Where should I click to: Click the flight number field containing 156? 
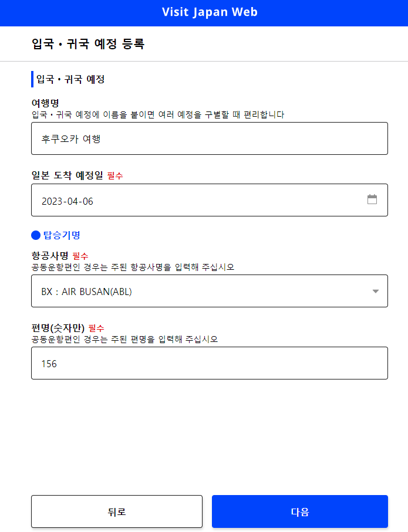click(209, 363)
